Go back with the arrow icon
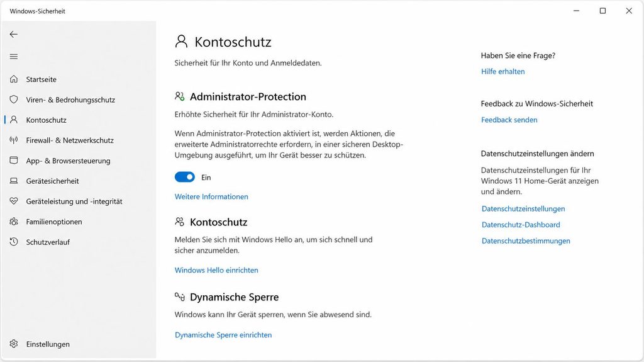The width and height of the screenshot is (644, 362). pos(14,35)
